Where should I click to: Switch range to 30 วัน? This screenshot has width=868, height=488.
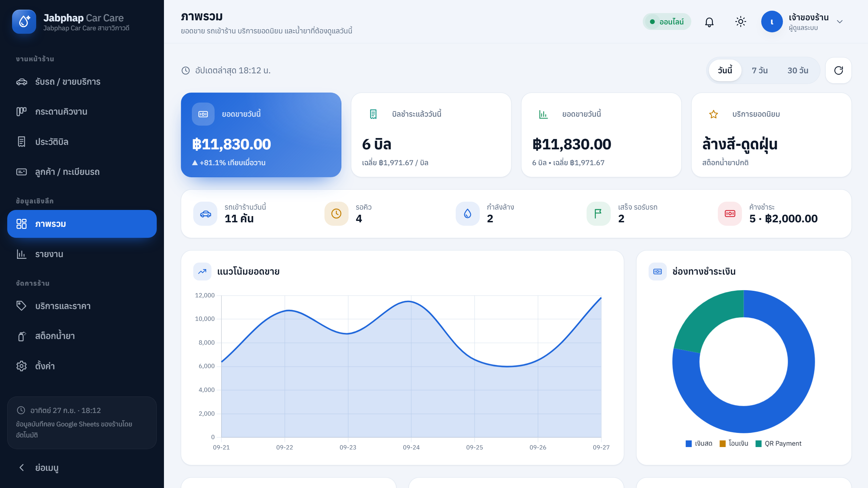pyautogui.click(x=798, y=70)
